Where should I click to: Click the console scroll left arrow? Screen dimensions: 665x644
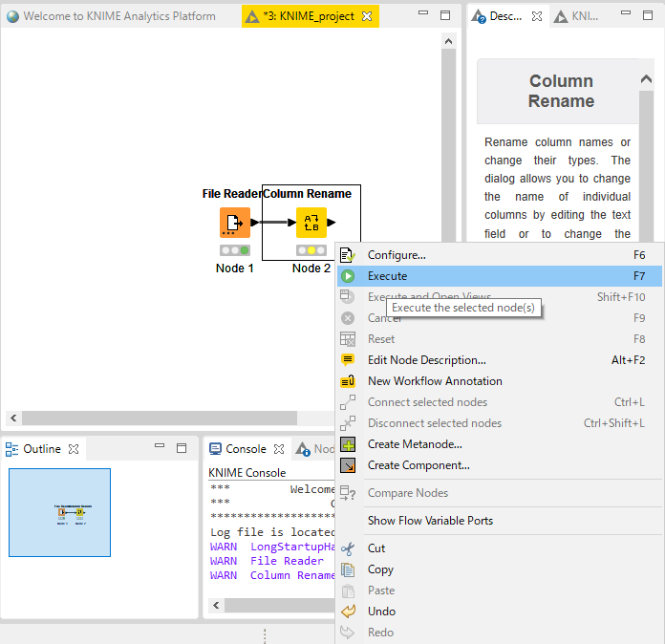216,606
